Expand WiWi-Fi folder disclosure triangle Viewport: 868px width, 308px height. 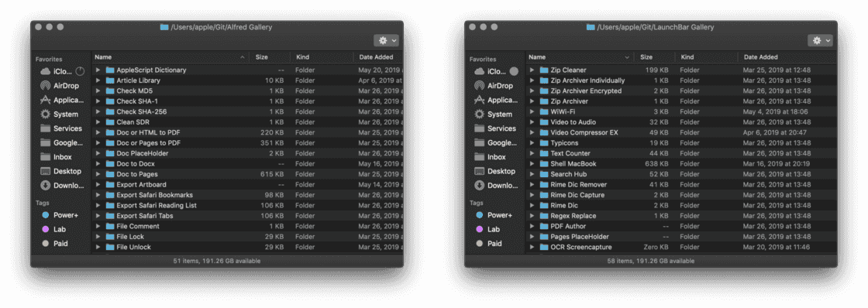coord(532,111)
